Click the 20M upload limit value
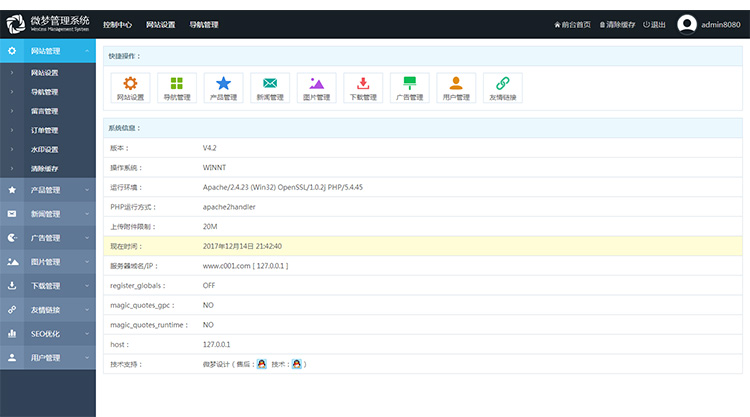Viewport: 750px width, 417px height. point(210,226)
